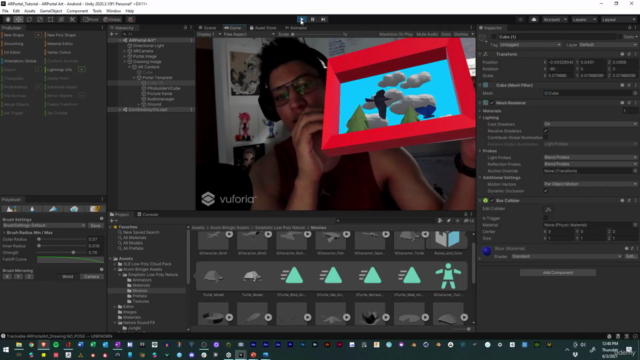Click the Add Component button
The height and width of the screenshot is (360, 640).
point(558,272)
